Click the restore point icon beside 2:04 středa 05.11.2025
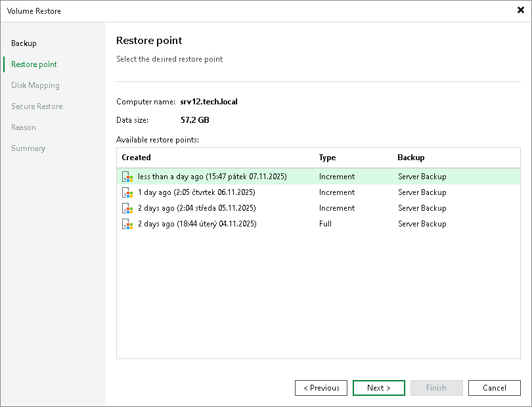 (127, 207)
